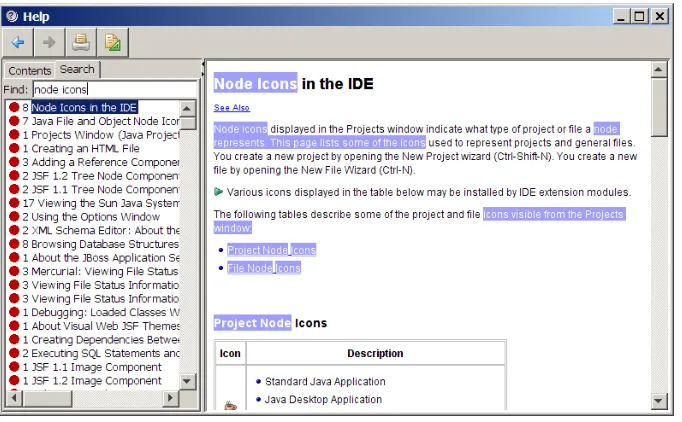
Task: Click Java Desktop Application list item
Action: point(323,399)
